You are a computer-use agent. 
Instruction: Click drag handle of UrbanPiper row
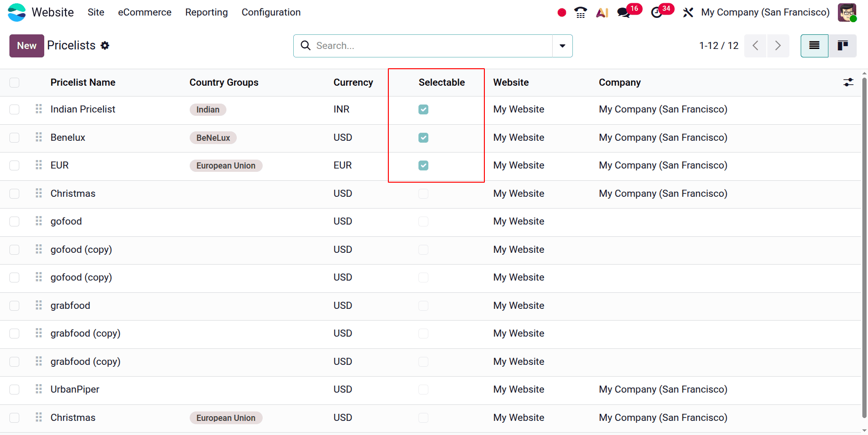39,389
